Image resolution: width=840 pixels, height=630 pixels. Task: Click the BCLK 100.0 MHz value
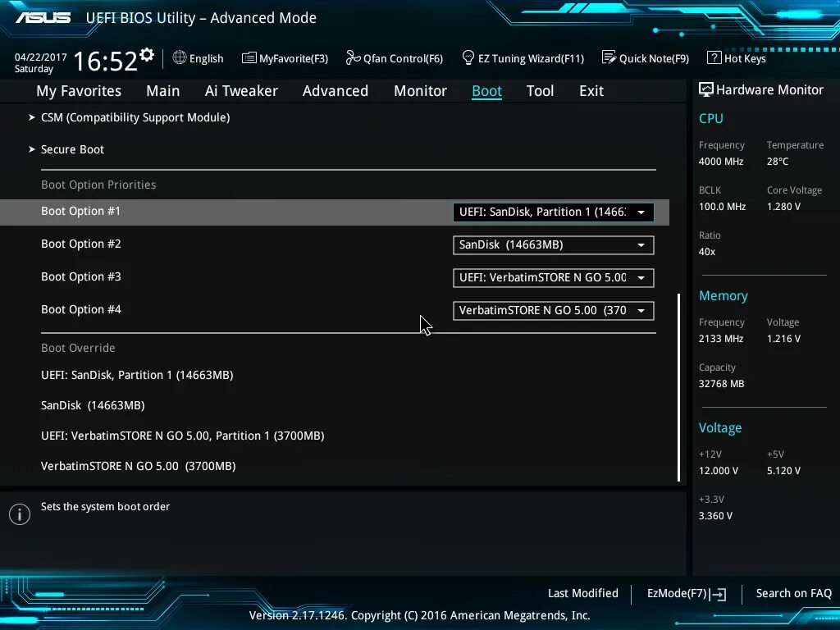(722, 206)
